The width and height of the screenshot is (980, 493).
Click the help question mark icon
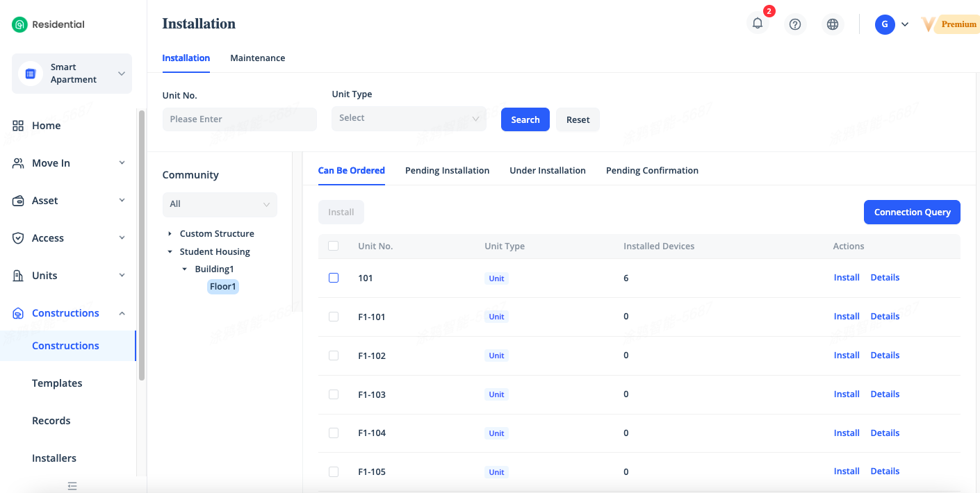tap(795, 24)
